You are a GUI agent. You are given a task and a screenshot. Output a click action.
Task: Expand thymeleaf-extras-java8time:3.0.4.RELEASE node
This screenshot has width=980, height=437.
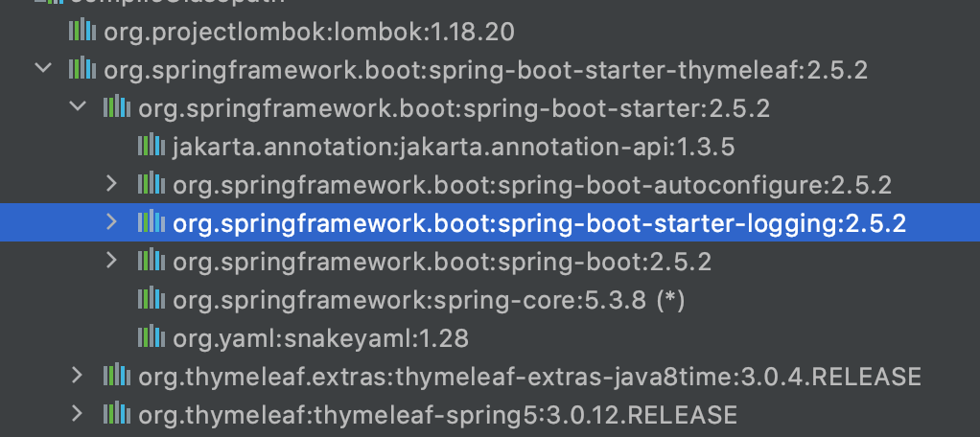[x=77, y=376]
